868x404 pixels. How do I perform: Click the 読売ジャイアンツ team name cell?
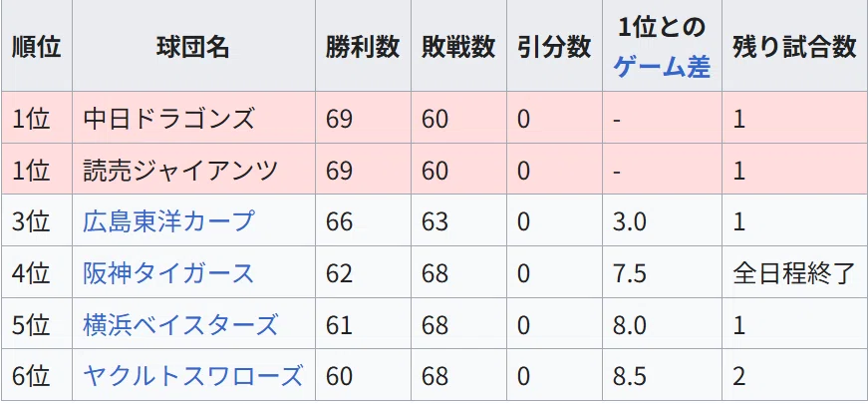pyautogui.click(x=193, y=170)
